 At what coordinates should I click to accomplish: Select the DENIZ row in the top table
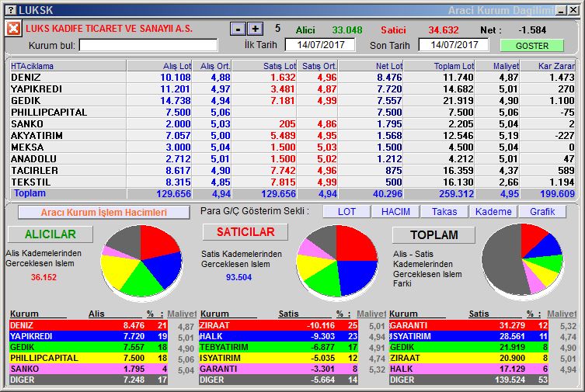tap(292, 77)
